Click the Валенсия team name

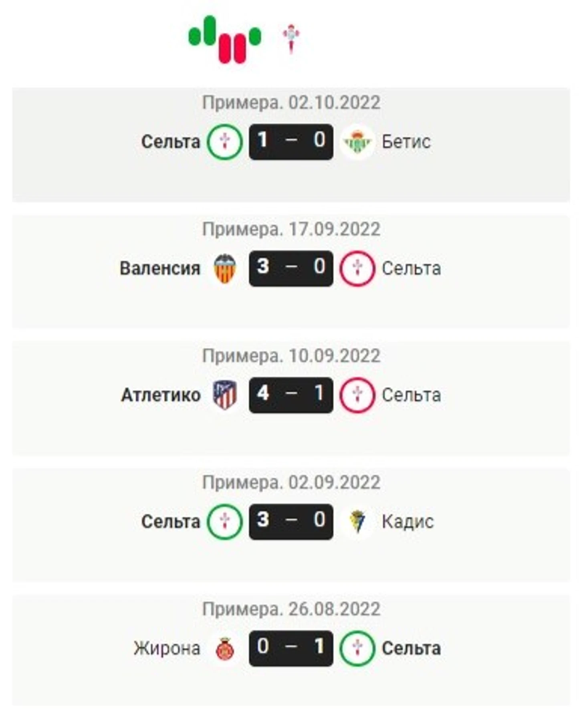[x=160, y=268]
